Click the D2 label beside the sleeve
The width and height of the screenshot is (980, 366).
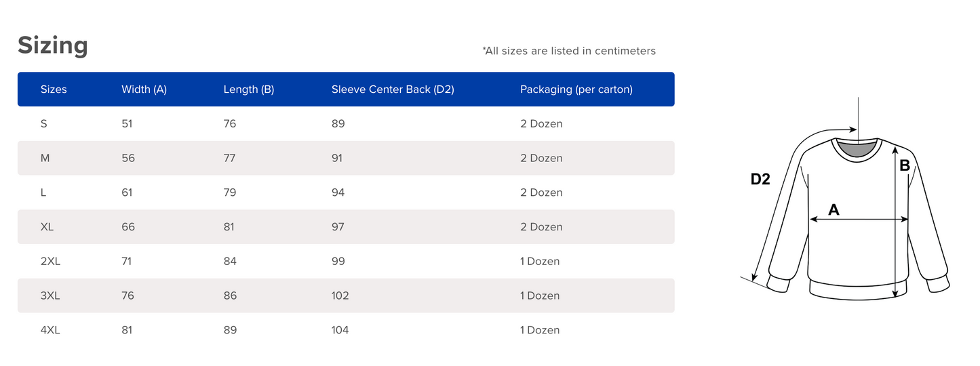760,180
